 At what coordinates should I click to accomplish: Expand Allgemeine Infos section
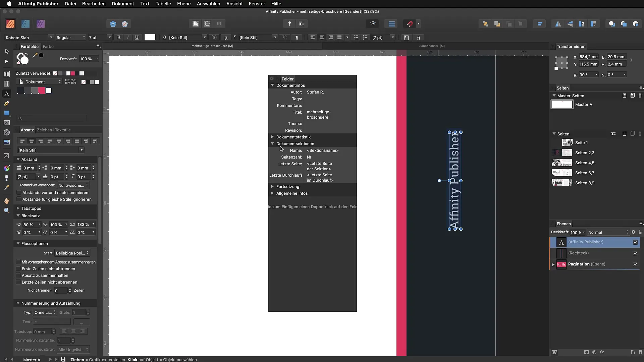point(272,193)
